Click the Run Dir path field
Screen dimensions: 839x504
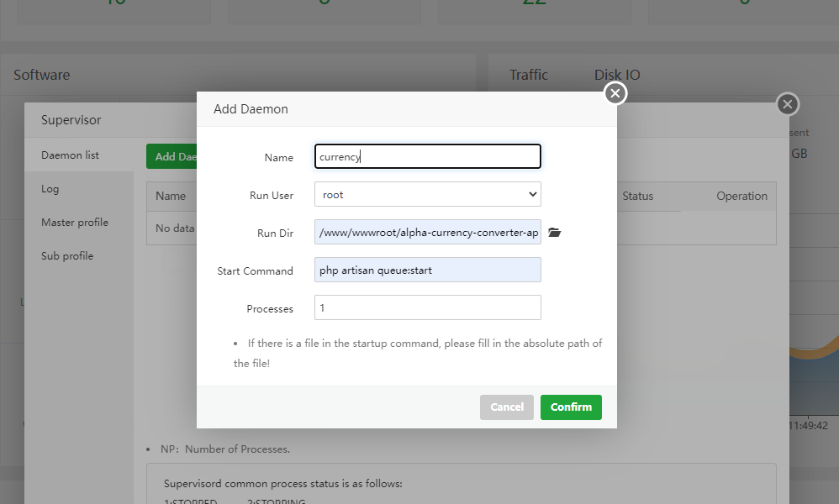pyautogui.click(x=427, y=233)
